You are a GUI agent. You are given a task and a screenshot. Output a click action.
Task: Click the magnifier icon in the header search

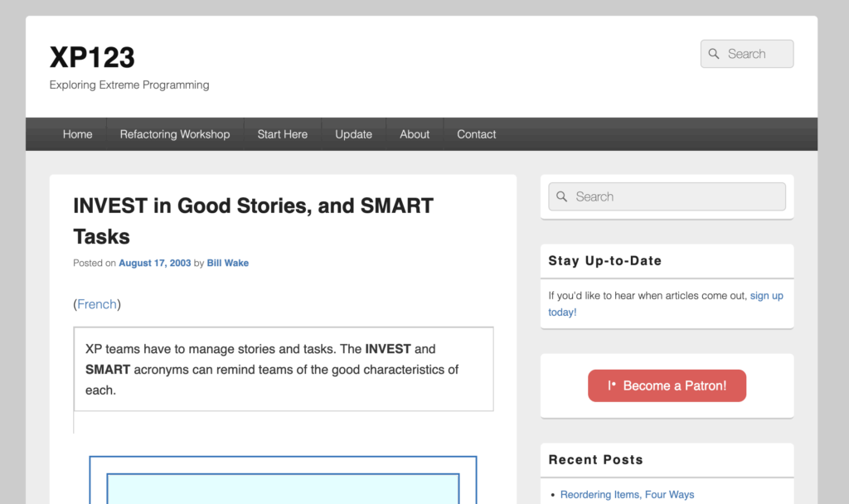(714, 54)
